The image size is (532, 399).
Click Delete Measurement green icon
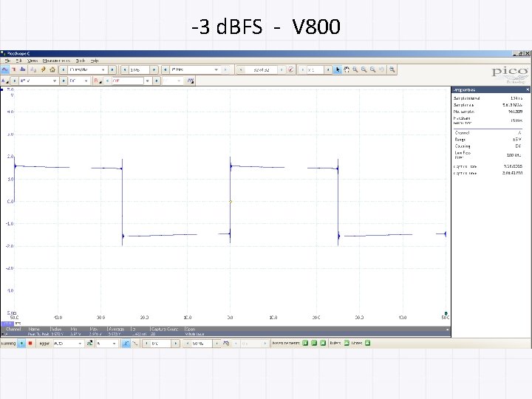tap(323, 343)
